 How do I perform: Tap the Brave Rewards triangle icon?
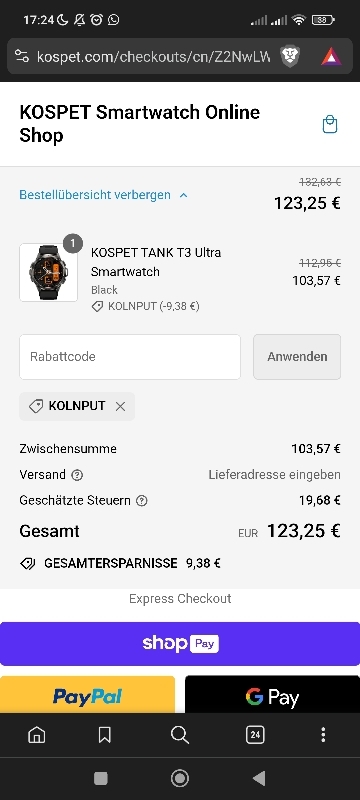tap(331, 56)
